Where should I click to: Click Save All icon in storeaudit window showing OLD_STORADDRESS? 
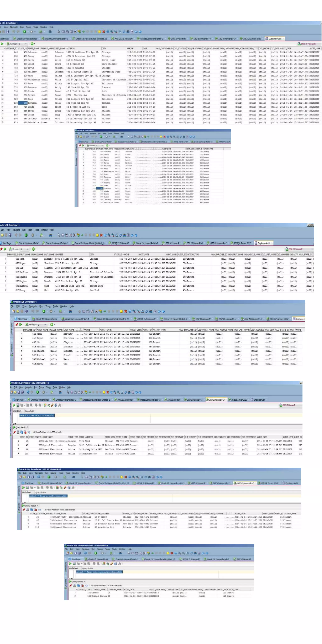(22, 392)
